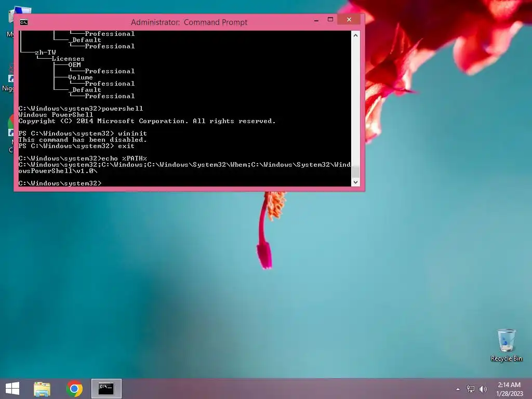Click the 'OEM' tree line
The width and height of the screenshot is (532, 399).
(x=74, y=65)
